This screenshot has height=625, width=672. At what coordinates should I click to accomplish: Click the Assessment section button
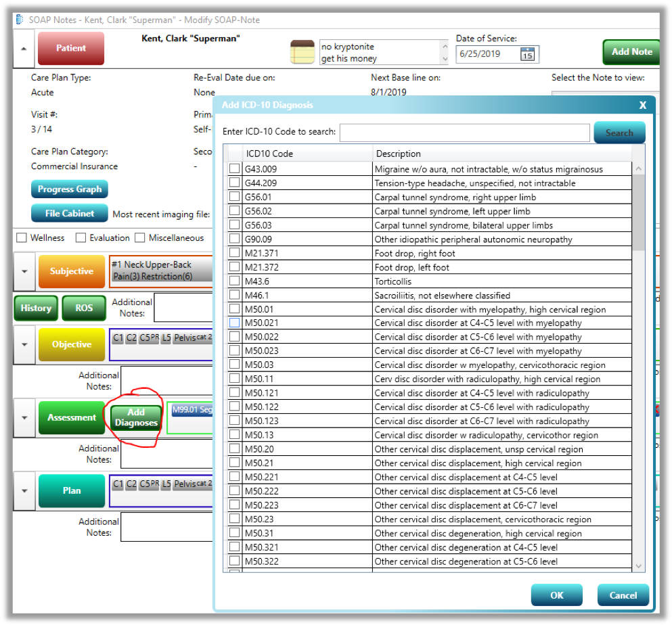[x=72, y=417]
